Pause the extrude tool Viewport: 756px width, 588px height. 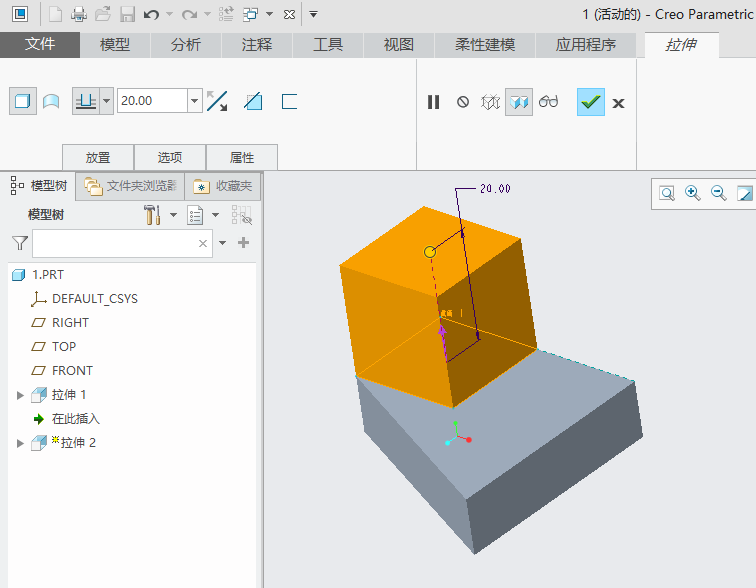pos(434,102)
